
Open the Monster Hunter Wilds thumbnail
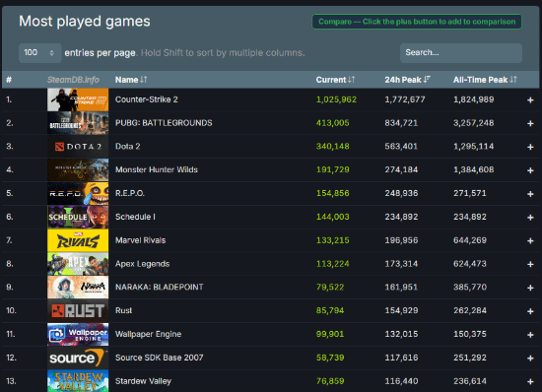pyautogui.click(x=78, y=170)
